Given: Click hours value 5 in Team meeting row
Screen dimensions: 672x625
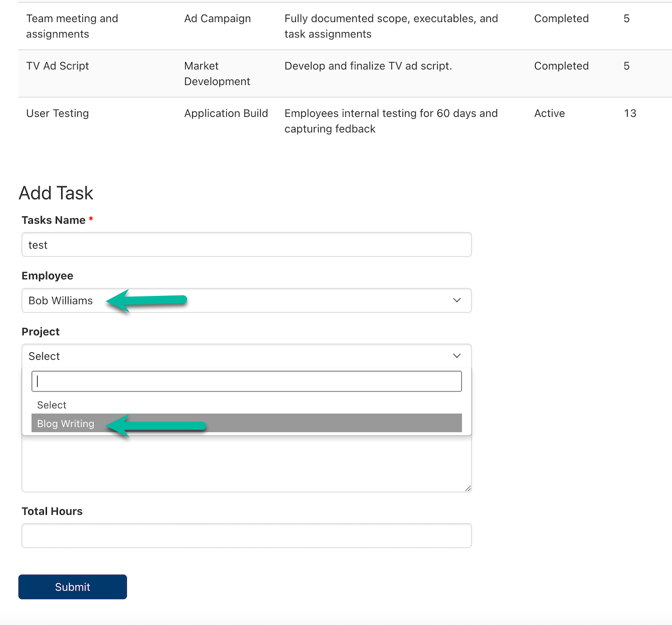Looking at the screenshot, I should click(x=627, y=19).
